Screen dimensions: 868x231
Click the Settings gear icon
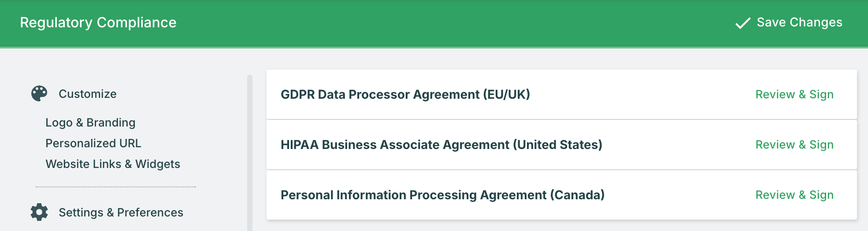[39, 212]
